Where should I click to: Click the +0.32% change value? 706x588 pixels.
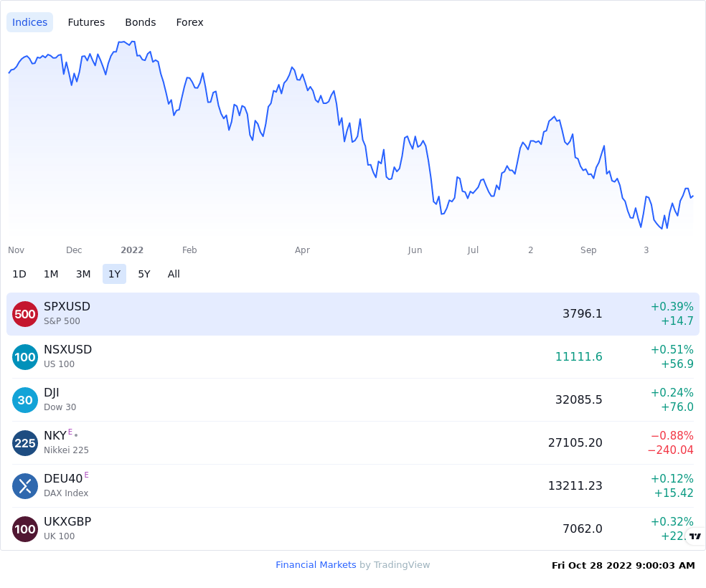coord(672,521)
